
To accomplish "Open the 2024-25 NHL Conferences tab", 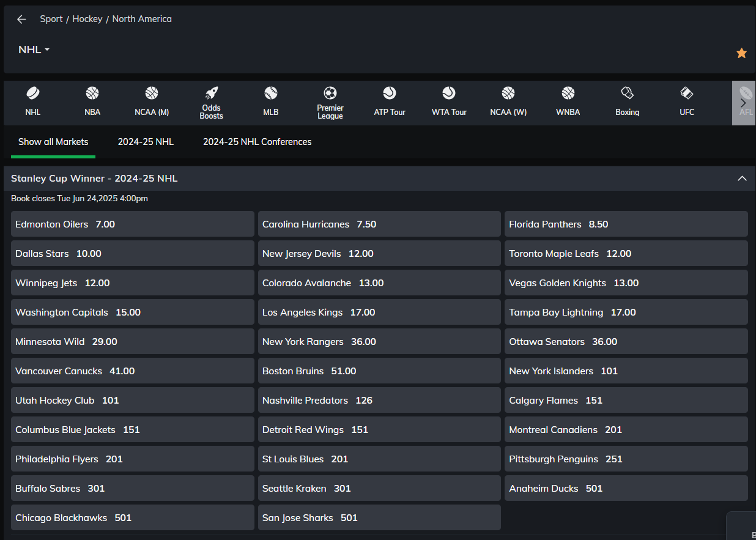I will pos(257,142).
